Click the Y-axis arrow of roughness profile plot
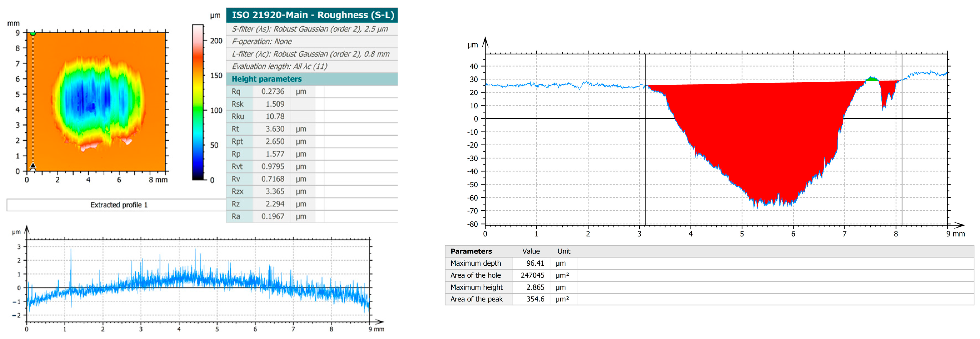Image resolution: width=980 pixels, height=339 pixels. (x=27, y=230)
